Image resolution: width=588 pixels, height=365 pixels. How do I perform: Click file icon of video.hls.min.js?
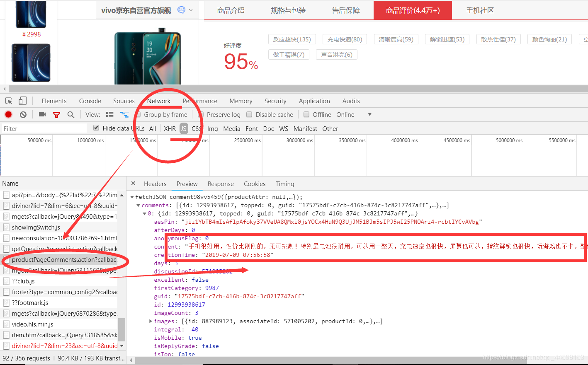6,324
